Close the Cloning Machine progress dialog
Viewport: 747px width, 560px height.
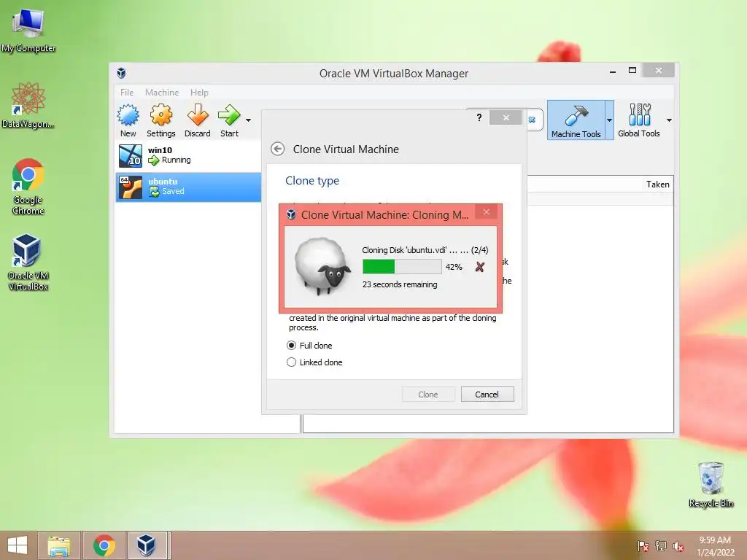tap(487, 212)
